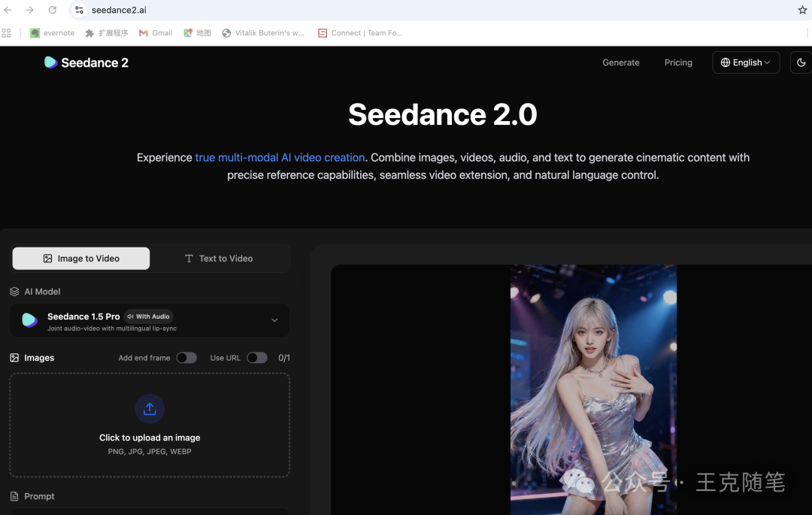Open the 地图 maps bookmark
The width and height of the screenshot is (812, 515).
tap(197, 33)
